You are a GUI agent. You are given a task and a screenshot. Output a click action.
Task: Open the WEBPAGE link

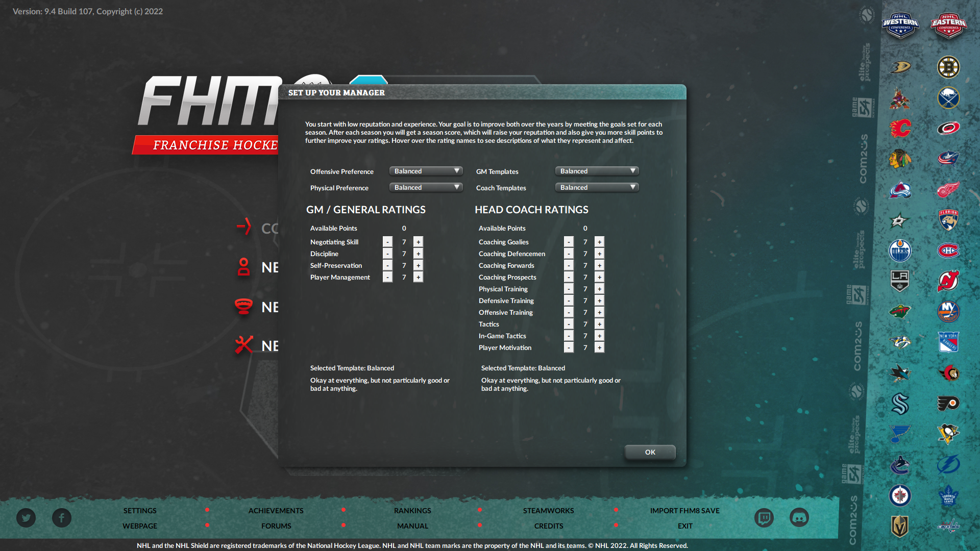[x=140, y=526]
